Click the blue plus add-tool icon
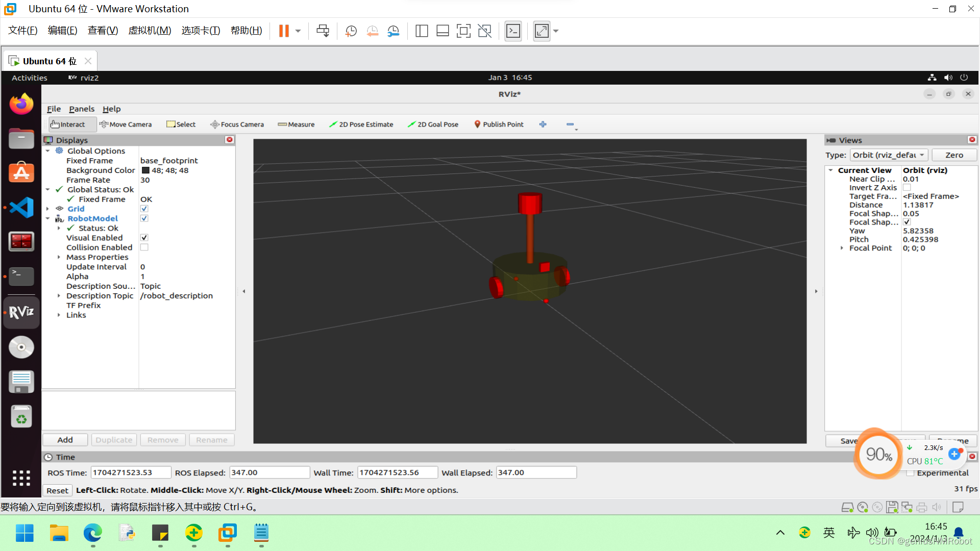This screenshot has height=551, width=980. tap(543, 124)
